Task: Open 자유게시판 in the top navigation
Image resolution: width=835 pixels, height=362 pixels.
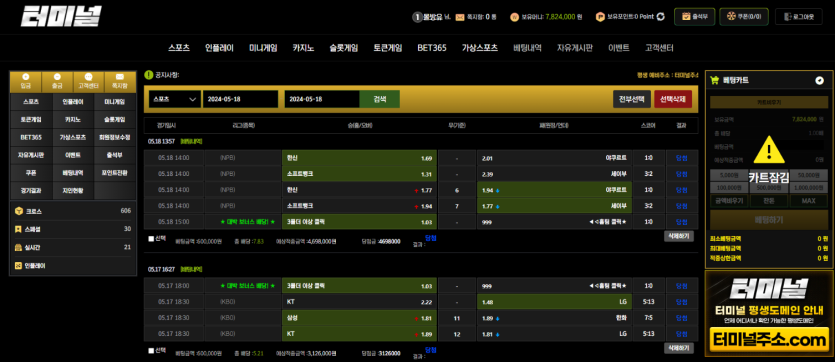Action: (x=575, y=47)
